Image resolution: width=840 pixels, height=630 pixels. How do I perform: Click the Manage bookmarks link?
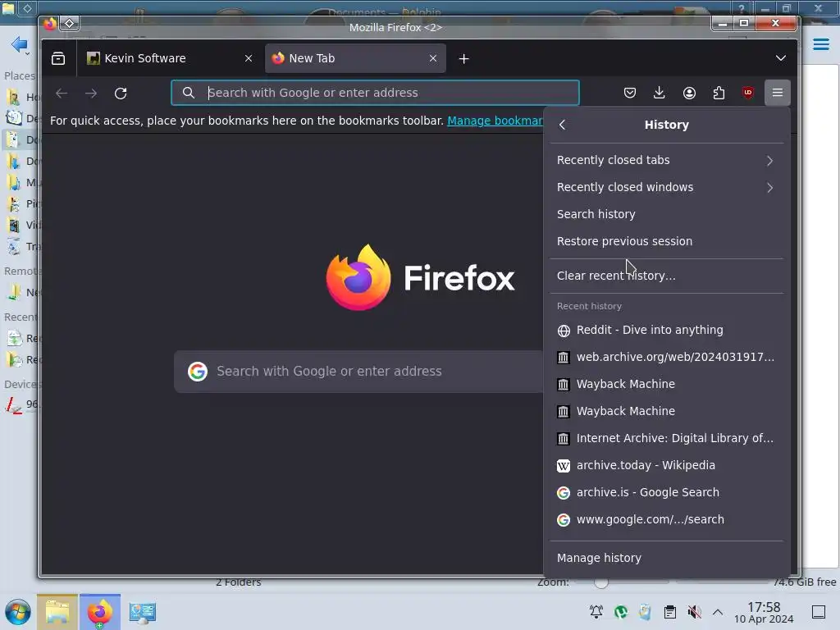[x=495, y=121]
